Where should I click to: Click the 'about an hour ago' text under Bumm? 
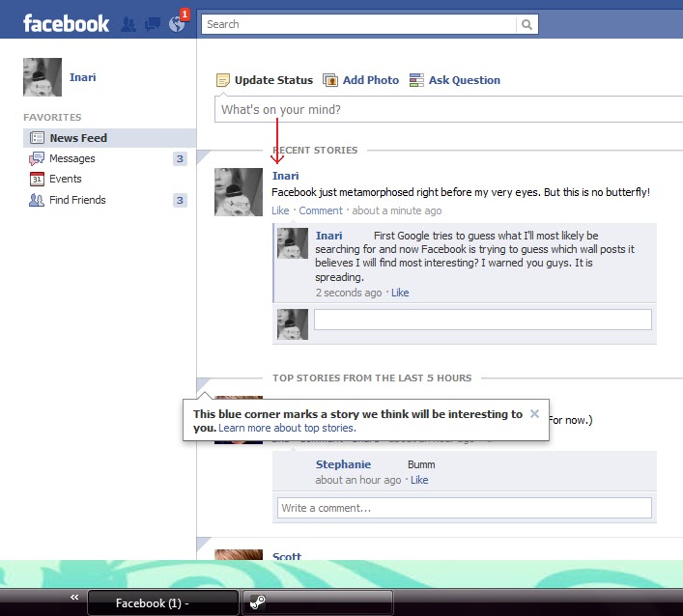(358, 480)
